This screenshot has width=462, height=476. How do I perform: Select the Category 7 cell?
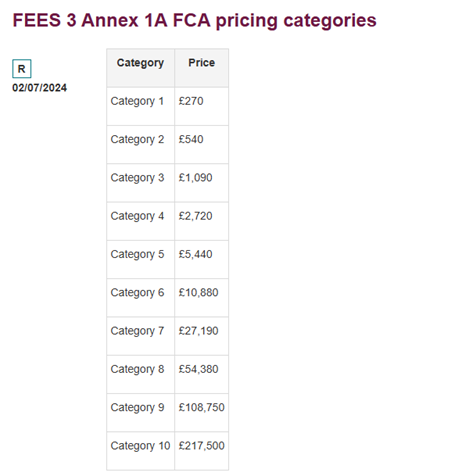[x=140, y=336]
